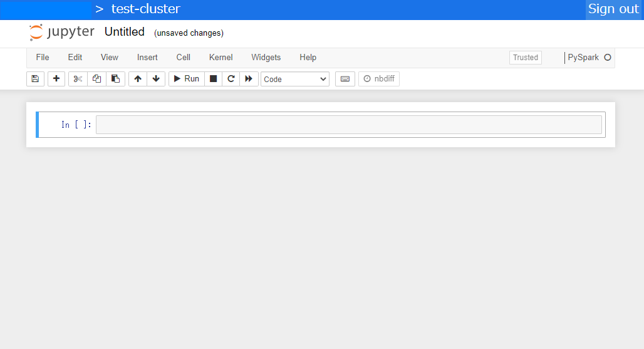Click the nbdiff button

coord(378,79)
